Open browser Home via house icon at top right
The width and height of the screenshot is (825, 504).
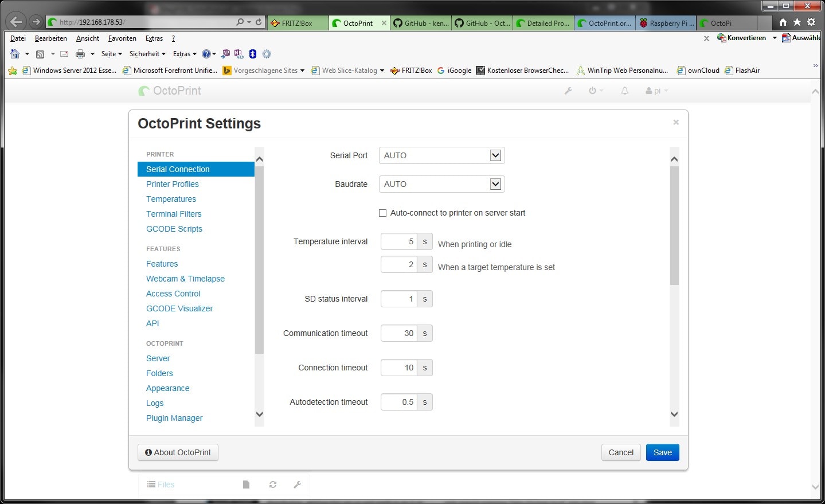pos(783,22)
